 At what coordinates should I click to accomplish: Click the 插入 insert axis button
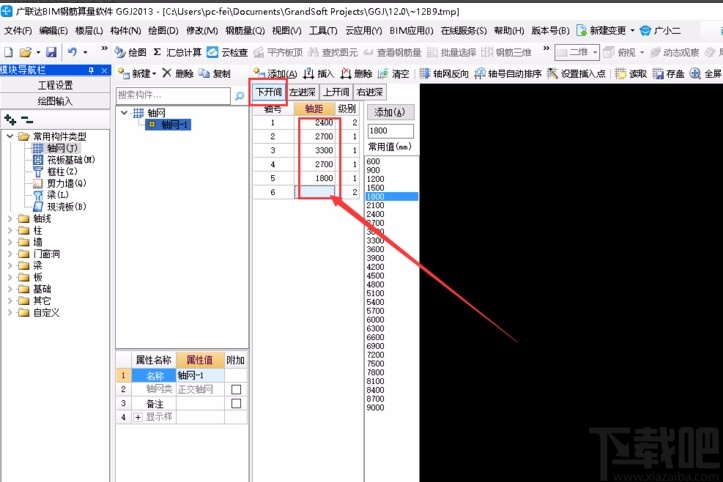[318, 73]
